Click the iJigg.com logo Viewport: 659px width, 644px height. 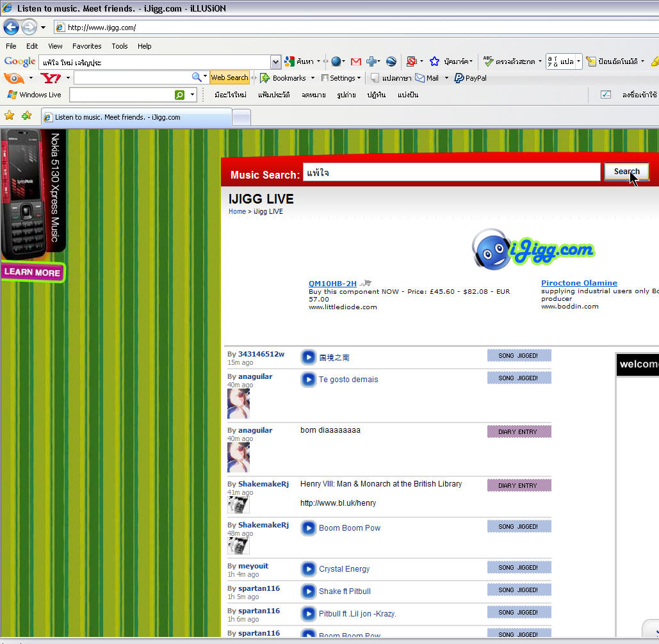[533, 250]
